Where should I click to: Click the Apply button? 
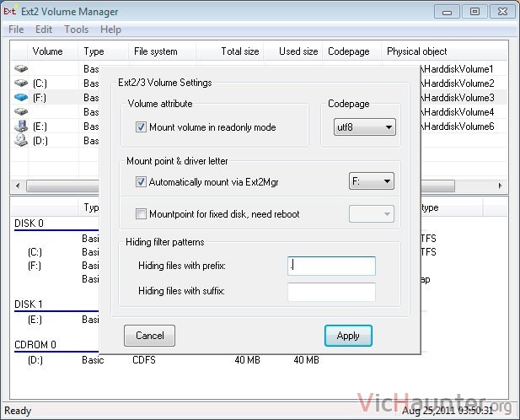(x=348, y=336)
